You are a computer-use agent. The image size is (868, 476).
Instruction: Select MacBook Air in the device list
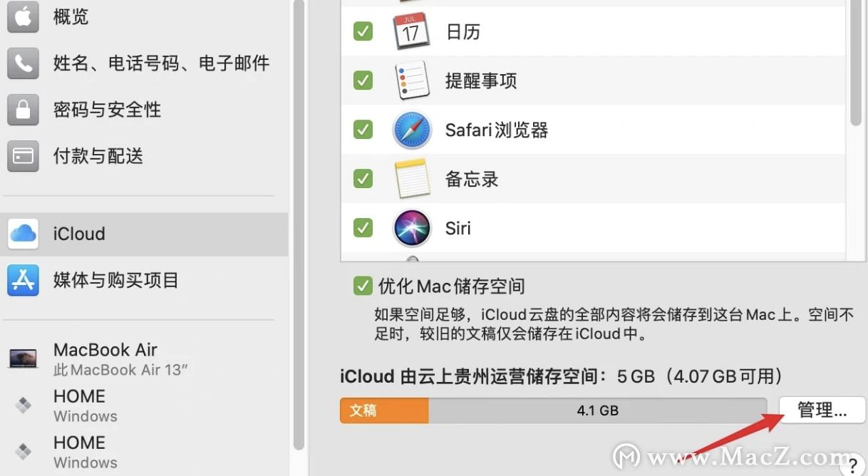[105, 349]
